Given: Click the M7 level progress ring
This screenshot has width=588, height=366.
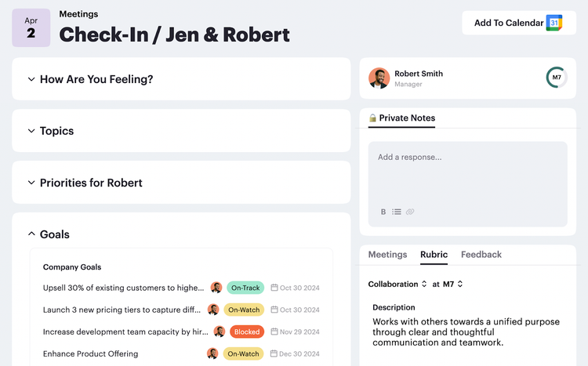Looking at the screenshot, I should [x=557, y=78].
